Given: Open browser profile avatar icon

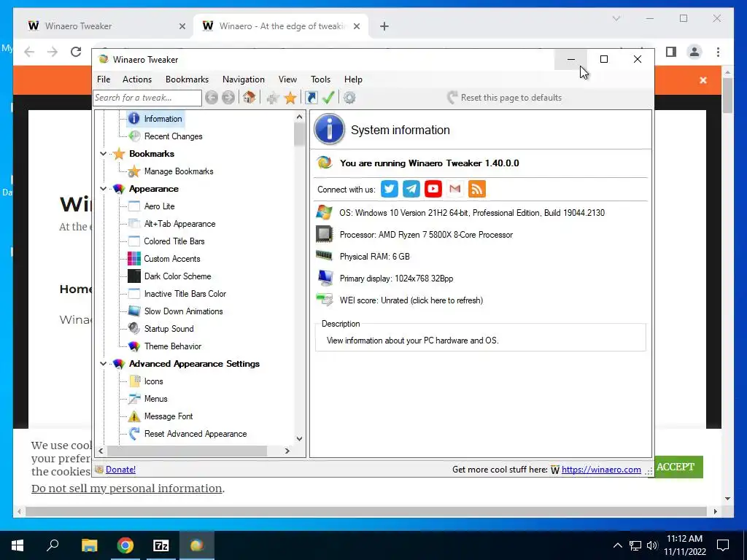Looking at the screenshot, I should pos(694,52).
